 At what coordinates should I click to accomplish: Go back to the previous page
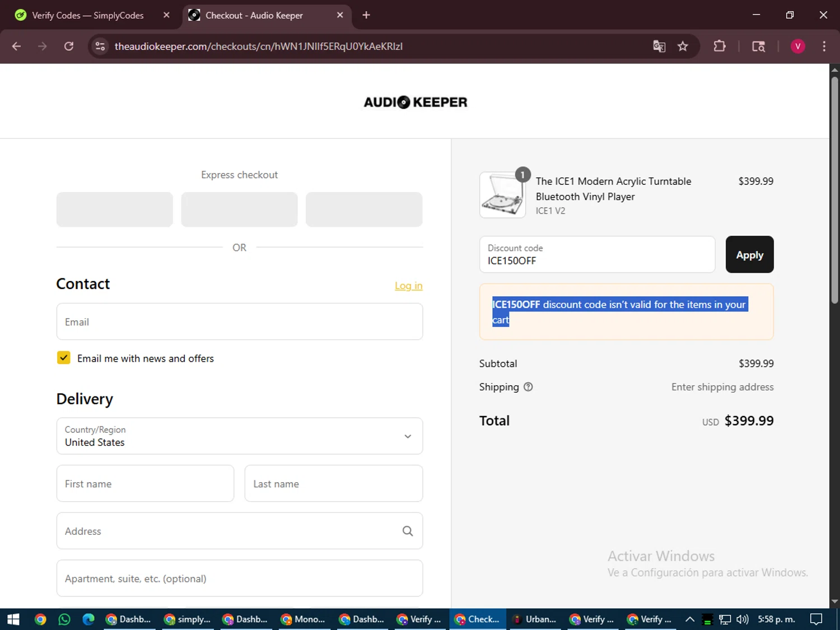(x=16, y=46)
